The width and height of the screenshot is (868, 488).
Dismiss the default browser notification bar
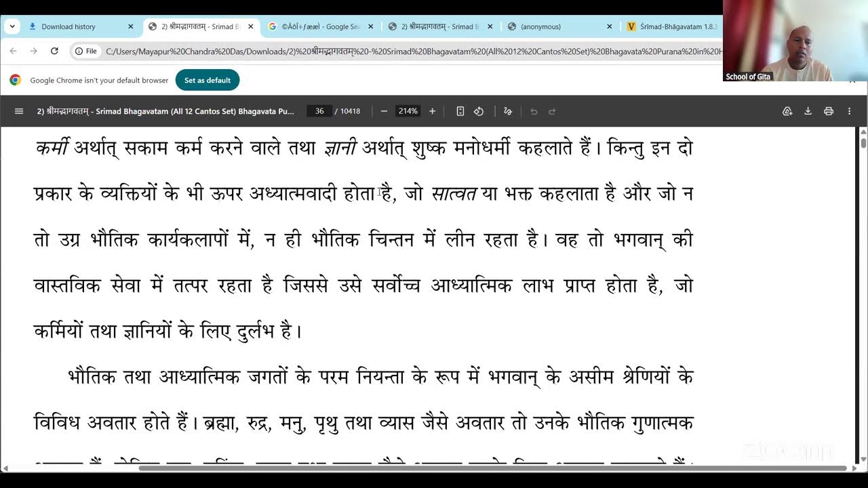pos(852,80)
